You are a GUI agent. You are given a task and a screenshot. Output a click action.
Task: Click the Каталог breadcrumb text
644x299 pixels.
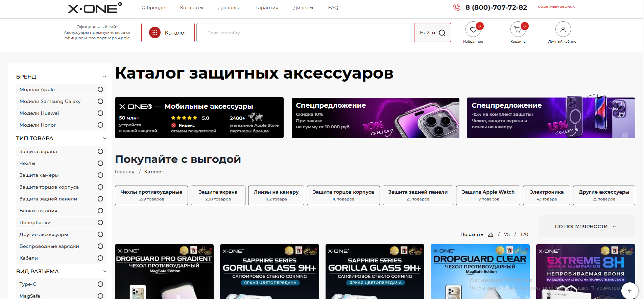tap(154, 172)
